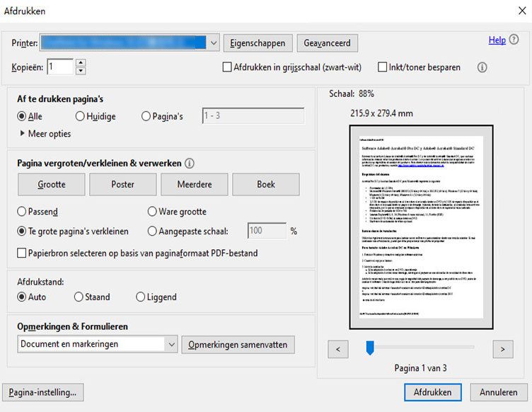Click the document preview thumbnail
Viewport: 532px width, 412px height.
pyautogui.click(x=422, y=227)
